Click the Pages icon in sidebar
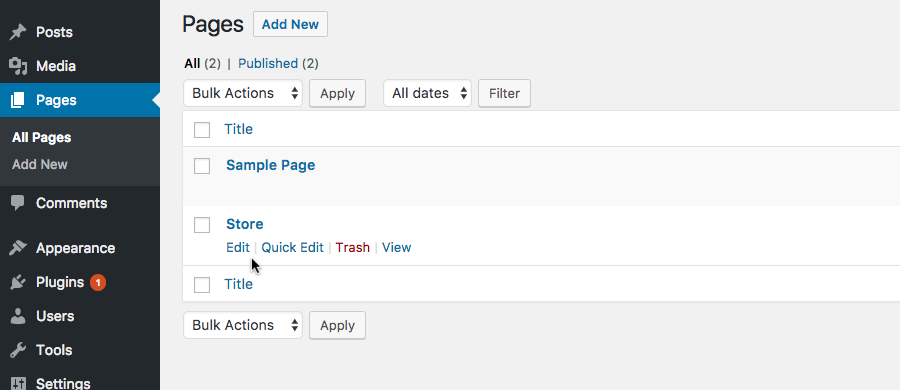This screenshot has width=900, height=390. point(18,101)
